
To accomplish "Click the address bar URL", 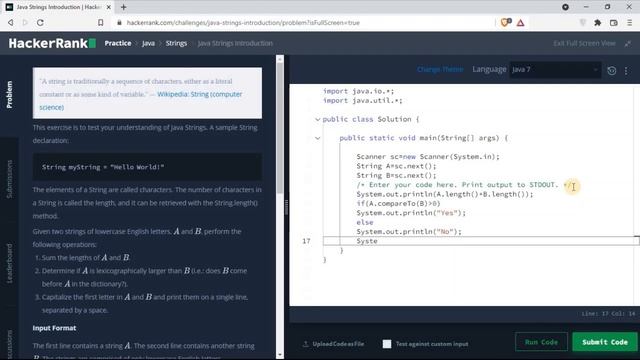I will tap(243, 23).
